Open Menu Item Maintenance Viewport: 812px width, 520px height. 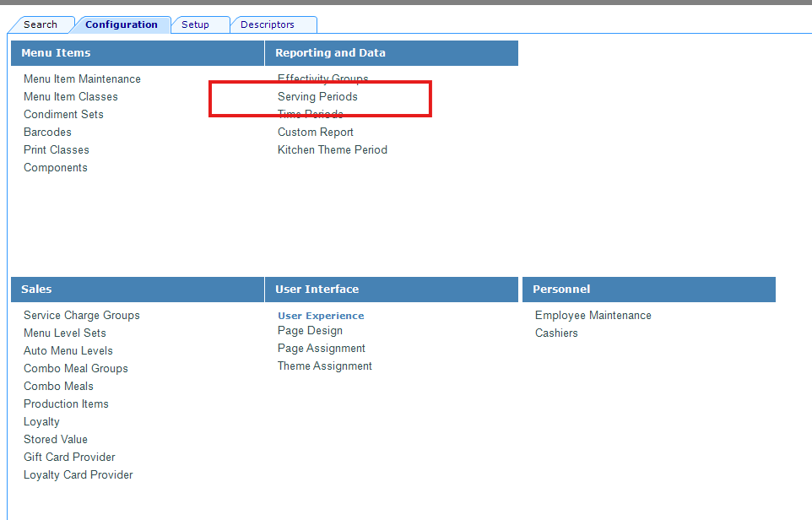pyautogui.click(x=82, y=79)
